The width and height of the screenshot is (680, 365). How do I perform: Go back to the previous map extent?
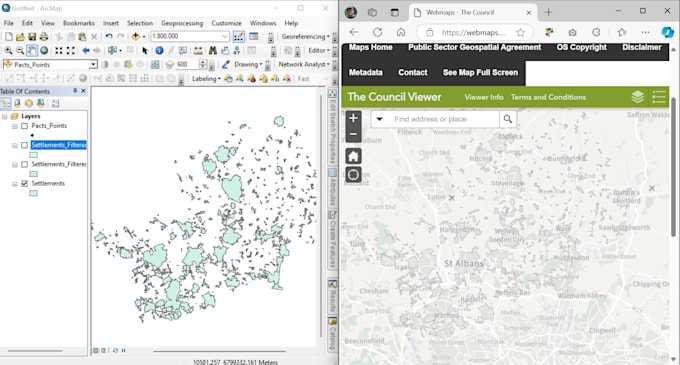[x=85, y=50]
